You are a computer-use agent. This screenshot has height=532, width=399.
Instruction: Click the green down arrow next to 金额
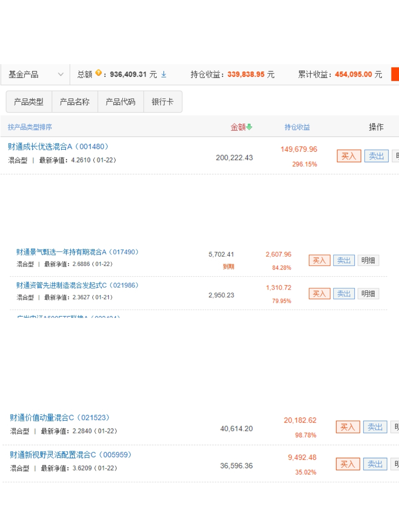click(x=249, y=127)
